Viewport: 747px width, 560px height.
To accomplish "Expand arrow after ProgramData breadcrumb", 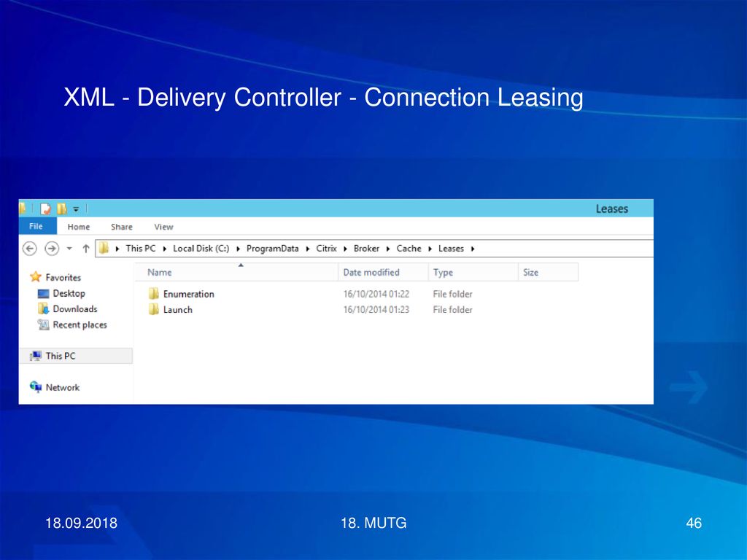I will (x=308, y=249).
